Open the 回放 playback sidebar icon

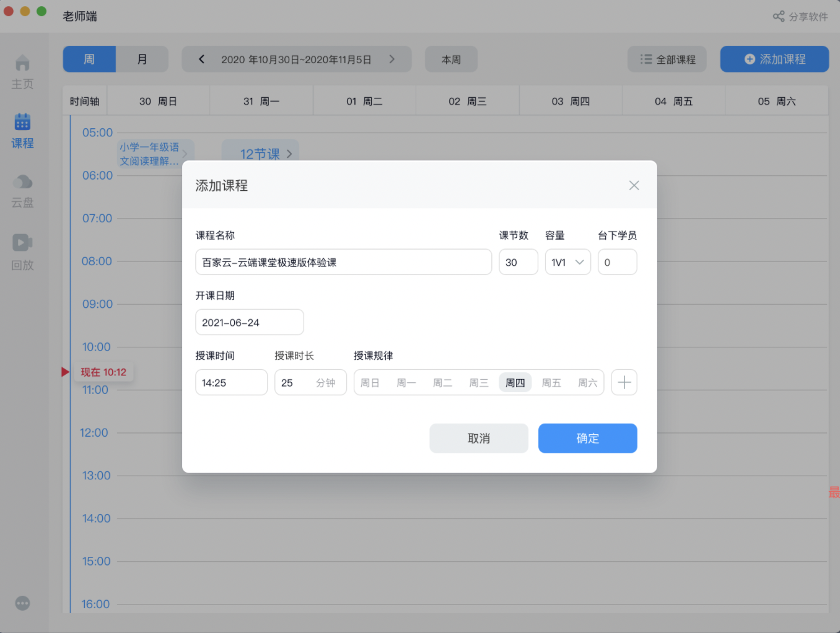point(22,252)
